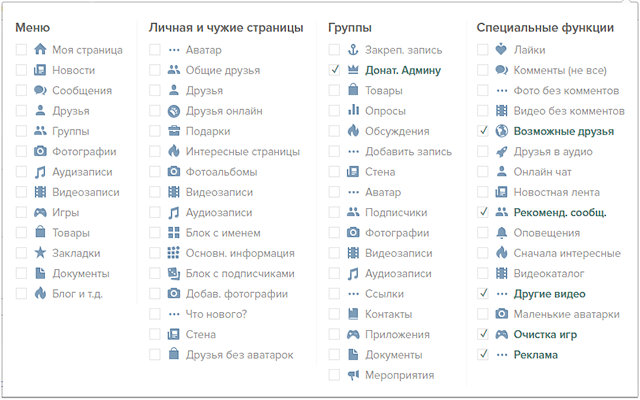640x400 pixels.
Task: Click the Аватар label in Группы column
Action: point(383,192)
